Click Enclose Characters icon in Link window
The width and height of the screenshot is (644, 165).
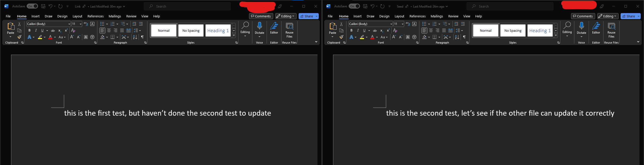tap(92, 37)
